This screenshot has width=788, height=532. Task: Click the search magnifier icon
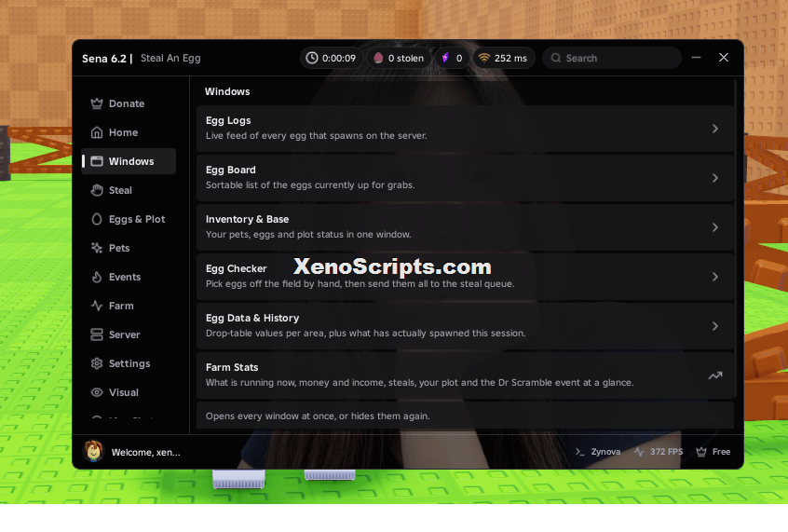(x=556, y=59)
